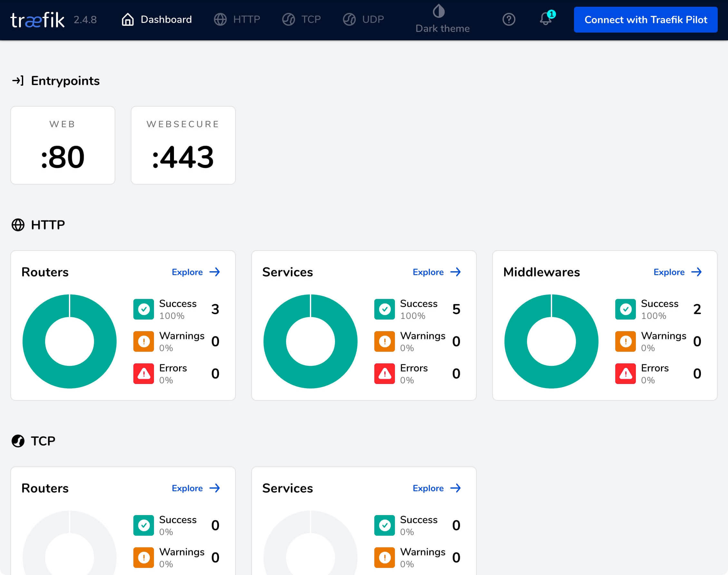Click the help question mark icon
Viewport: 728px width, 575px height.
pyautogui.click(x=509, y=20)
